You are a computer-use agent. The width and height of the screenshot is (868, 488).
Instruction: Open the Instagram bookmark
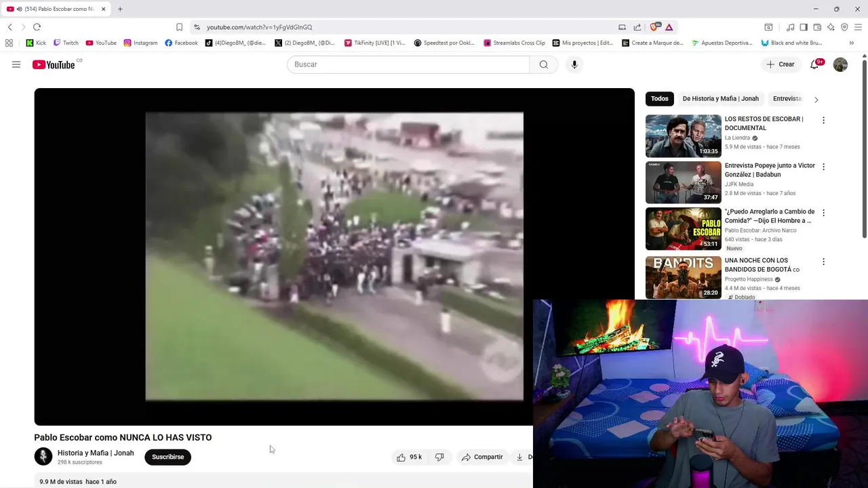(140, 43)
